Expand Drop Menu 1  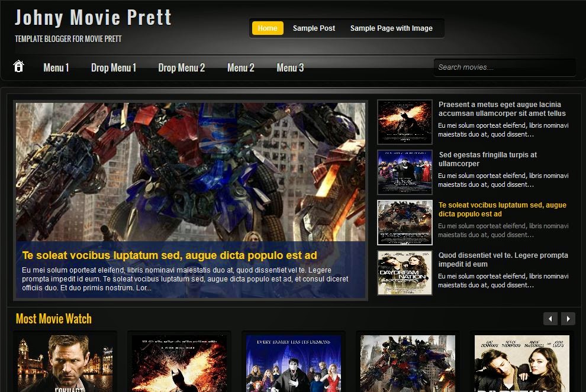pos(114,68)
